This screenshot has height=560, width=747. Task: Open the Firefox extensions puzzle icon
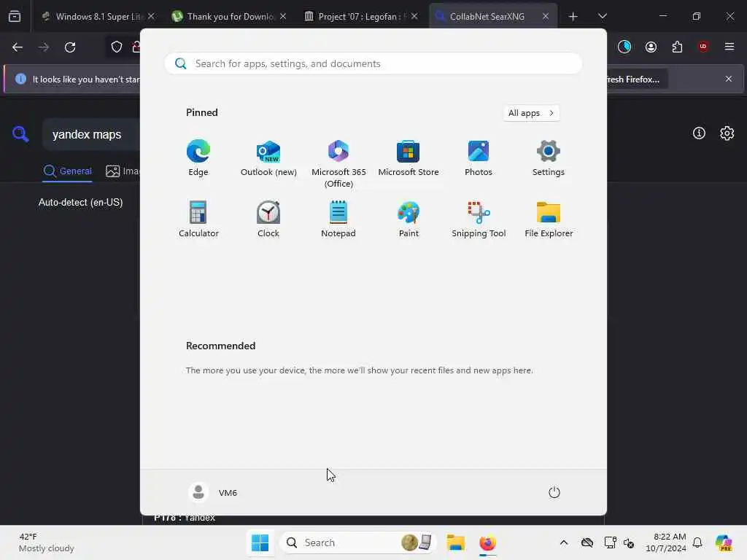click(677, 47)
